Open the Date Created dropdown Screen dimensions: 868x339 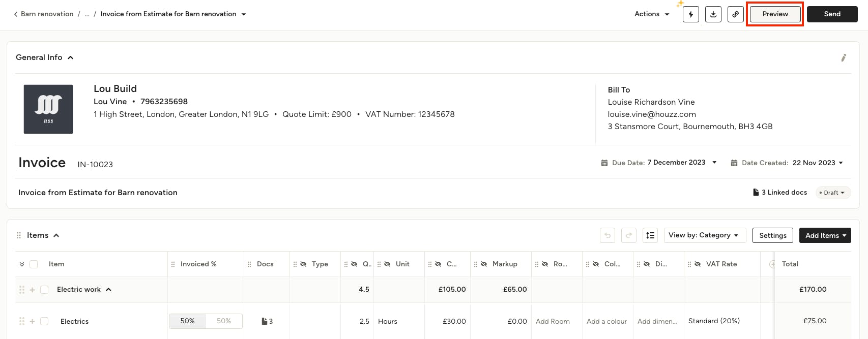coord(841,163)
